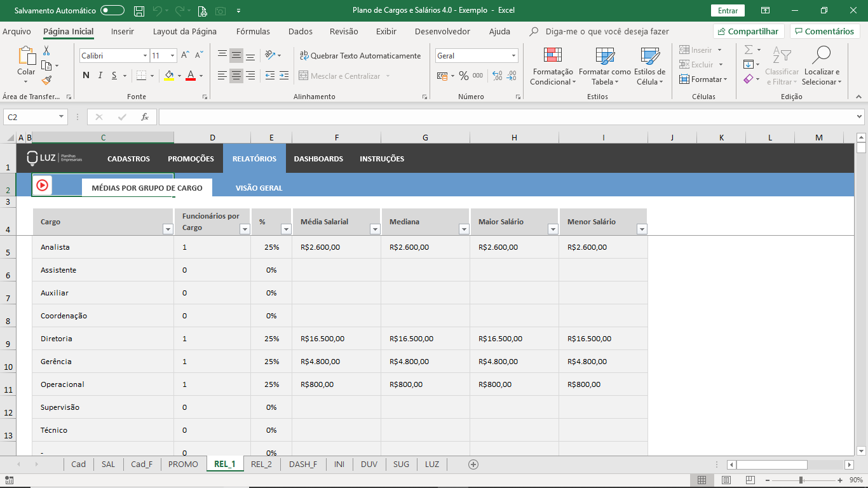868x488 pixels.
Task: Click the red play video icon
Action: click(x=42, y=186)
